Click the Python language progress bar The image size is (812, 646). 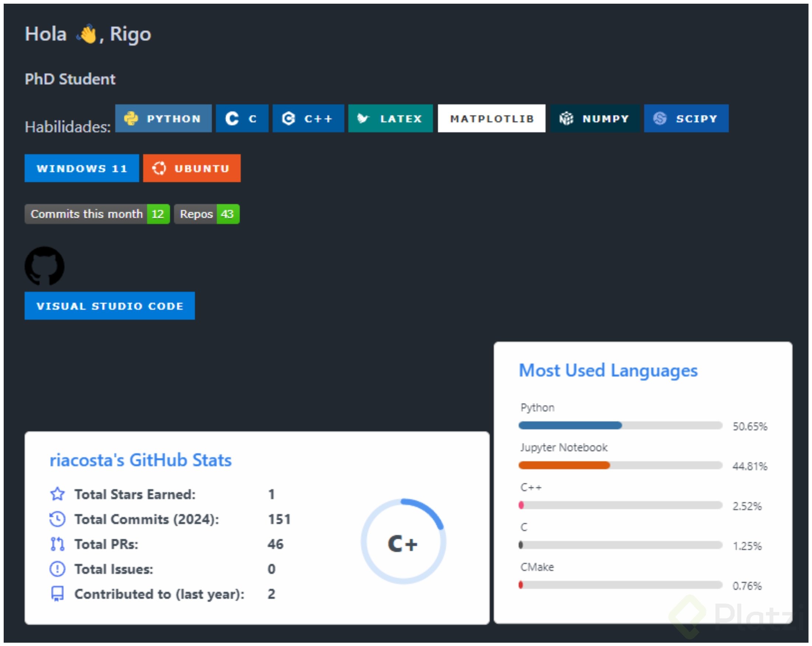click(620, 426)
